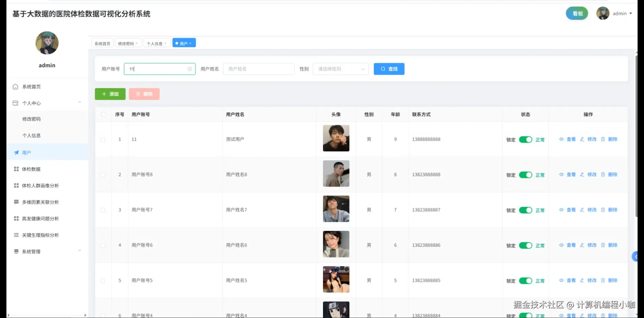
Task: Click the trash delete icon for 用户账号6
Action: point(603,245)
